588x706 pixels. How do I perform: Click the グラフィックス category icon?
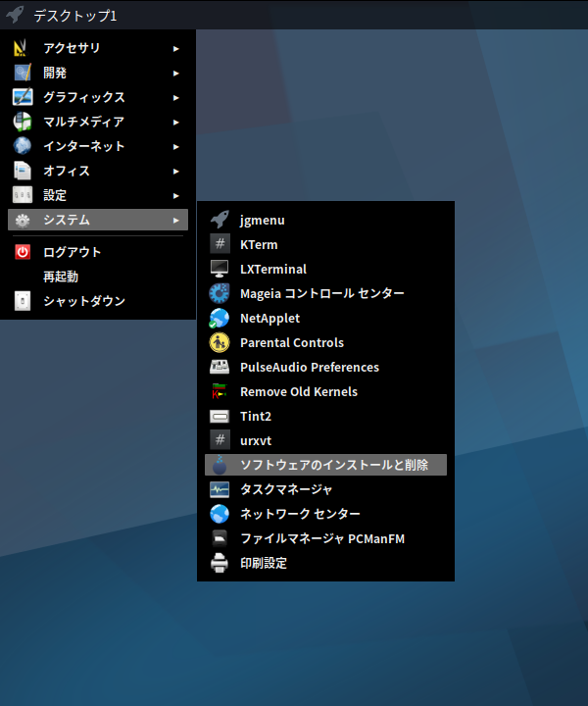[x=22, y=97]
